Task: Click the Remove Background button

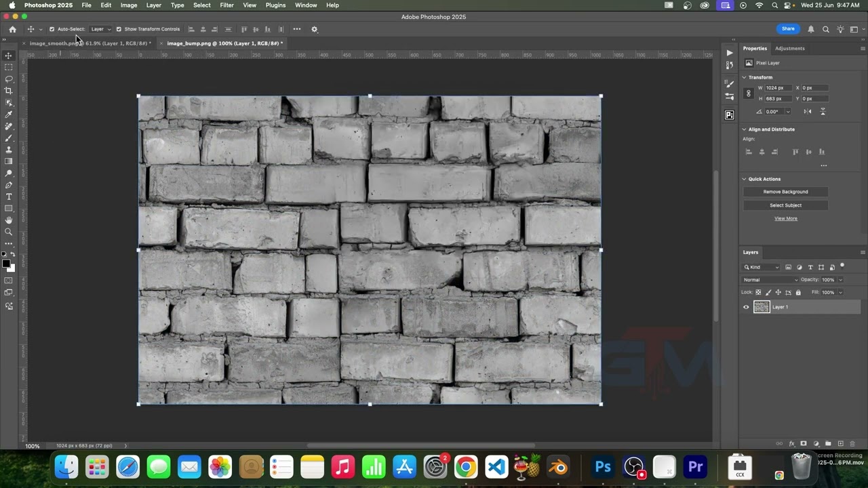Action: [x=785, y=192]
